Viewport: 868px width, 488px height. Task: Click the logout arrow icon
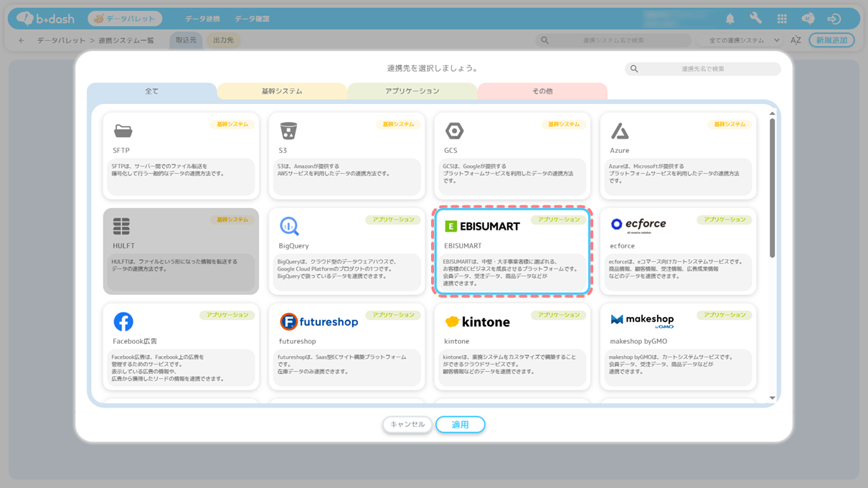(834, 19)
